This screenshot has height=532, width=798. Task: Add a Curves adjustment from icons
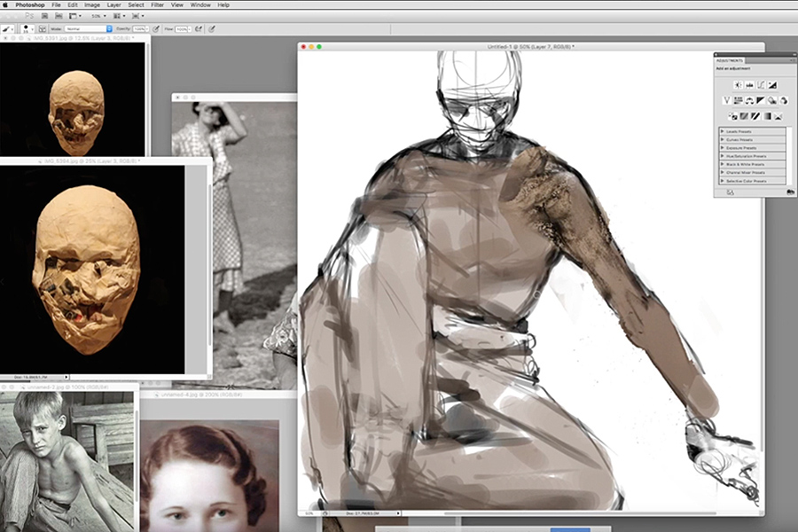[761, 85]
